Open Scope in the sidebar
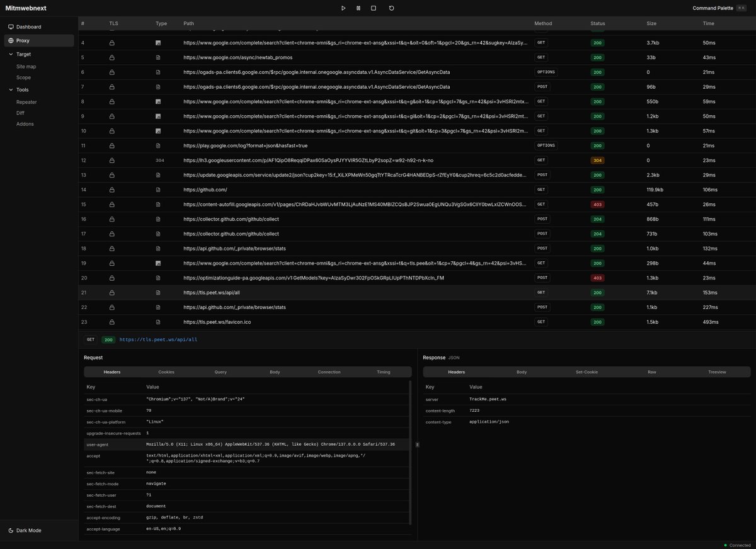The height and width of the screenshot is (549, 756). pyautogui.click(x=23, y=77)
